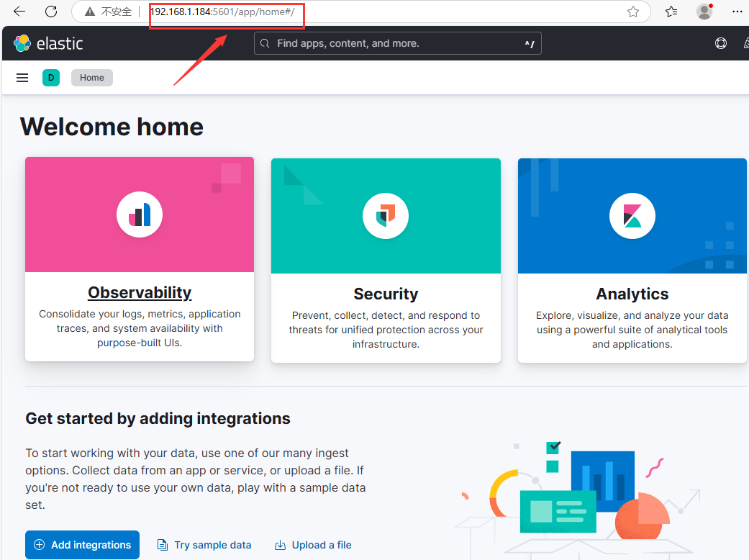Click the To start working with your data paragraph
The width and height of the screenshot is (749, 560).
(x=196, y=479)
